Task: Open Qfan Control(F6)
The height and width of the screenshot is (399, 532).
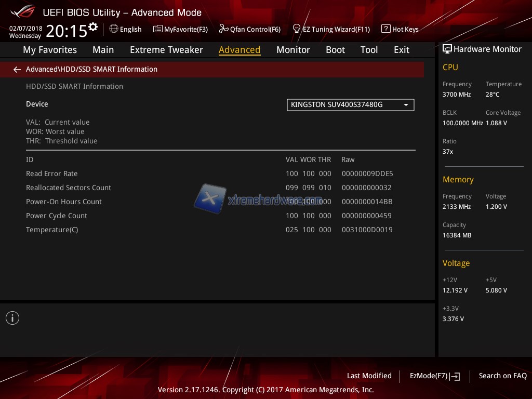Action: 250,29
